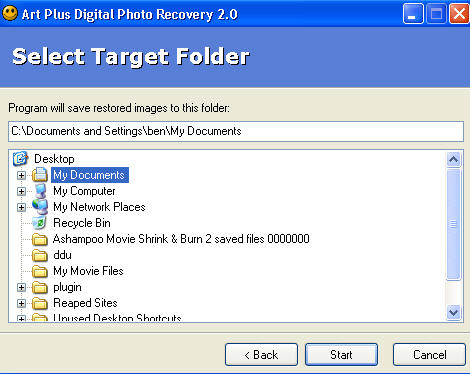Minimize the Photo Recovery window
Image resolution: width=470 pixels, height=374 pixels.
(x=413, y=14)
